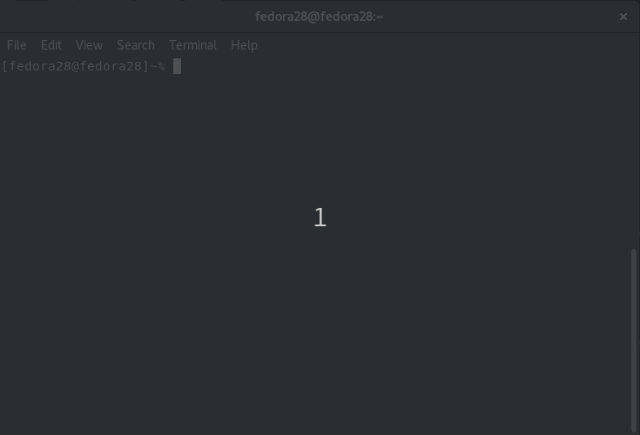This screenshot has height=435, width=640.
Task: Open the Edit menu
Action: point(51,45)
